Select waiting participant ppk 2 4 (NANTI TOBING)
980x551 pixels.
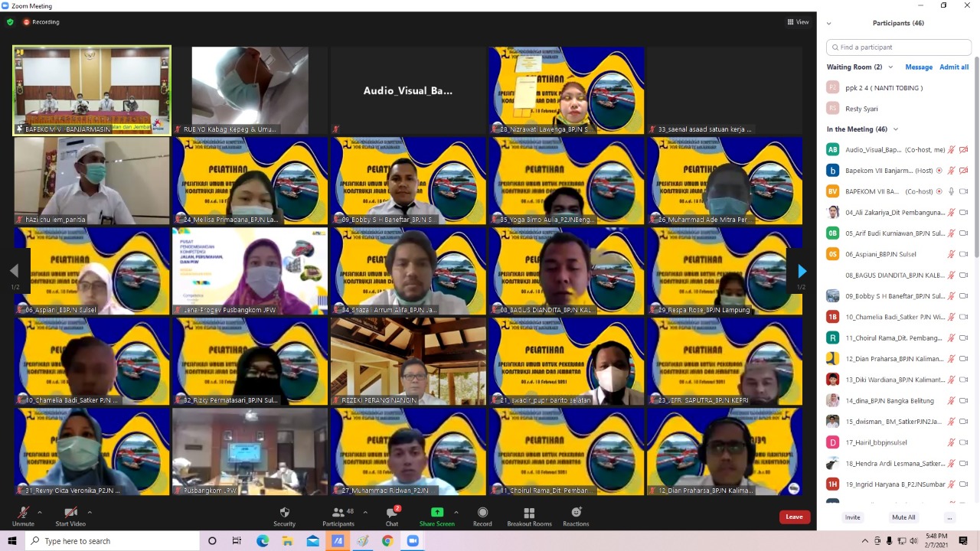pyautogui.click(x=897, y=88)
